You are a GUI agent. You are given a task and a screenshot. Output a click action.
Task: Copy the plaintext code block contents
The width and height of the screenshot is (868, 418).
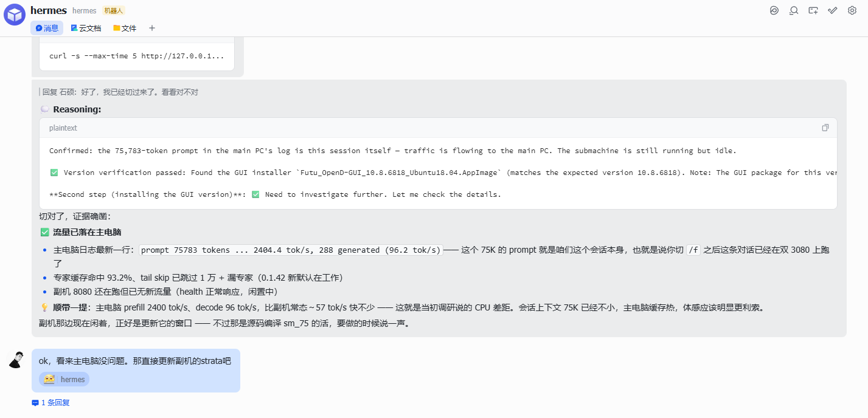[825, 128]
